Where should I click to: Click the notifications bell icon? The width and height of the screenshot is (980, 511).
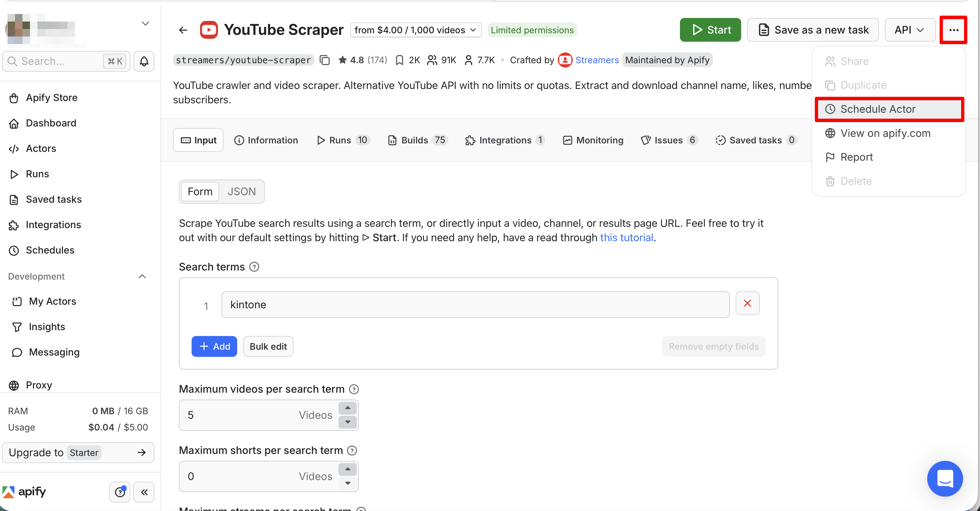pyautogui.click(x=144, y=61)
